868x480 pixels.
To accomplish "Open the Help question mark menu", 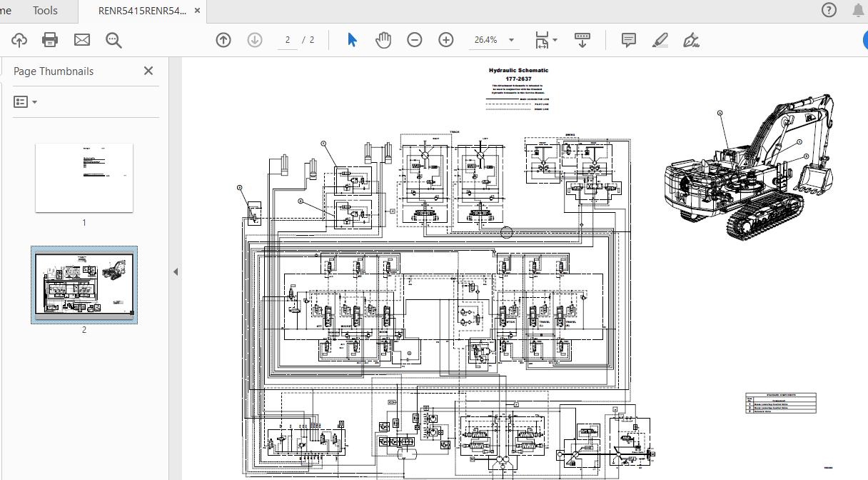I will tap(829, 10).
